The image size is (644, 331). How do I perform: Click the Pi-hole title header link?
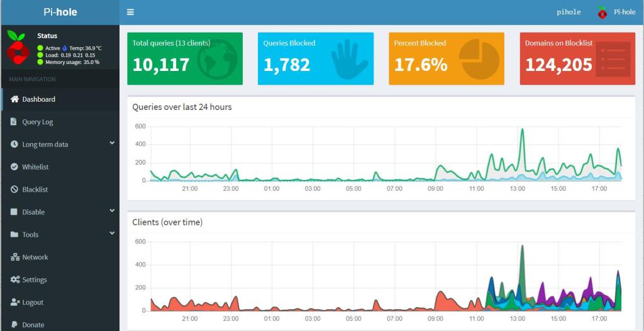click(x=60, y=12)
